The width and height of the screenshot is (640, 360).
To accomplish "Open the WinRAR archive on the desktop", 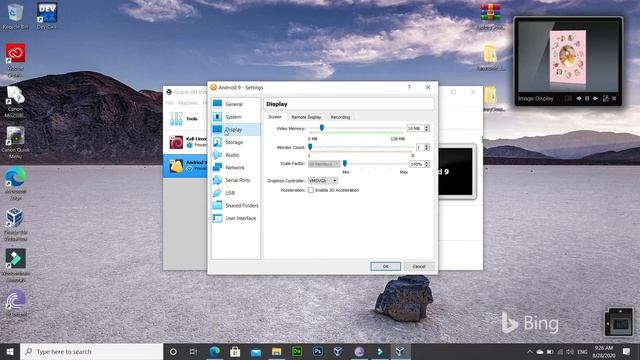I will pos(491,16).
